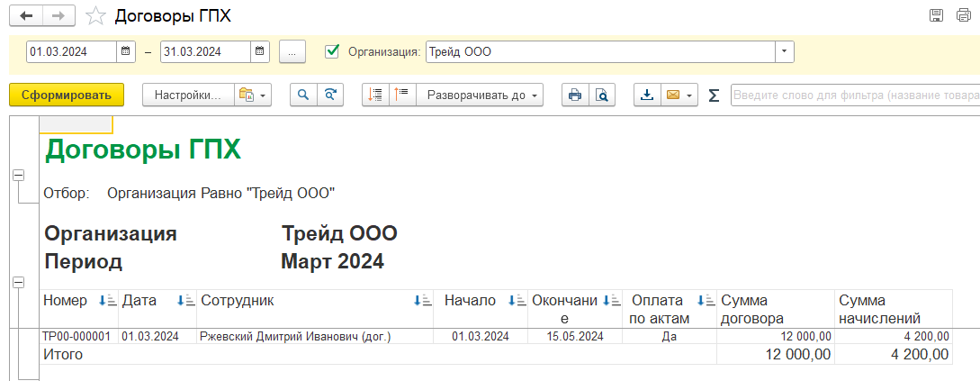980x381 pixels.
Task: Open print preview icon
Action: point(601,95)
